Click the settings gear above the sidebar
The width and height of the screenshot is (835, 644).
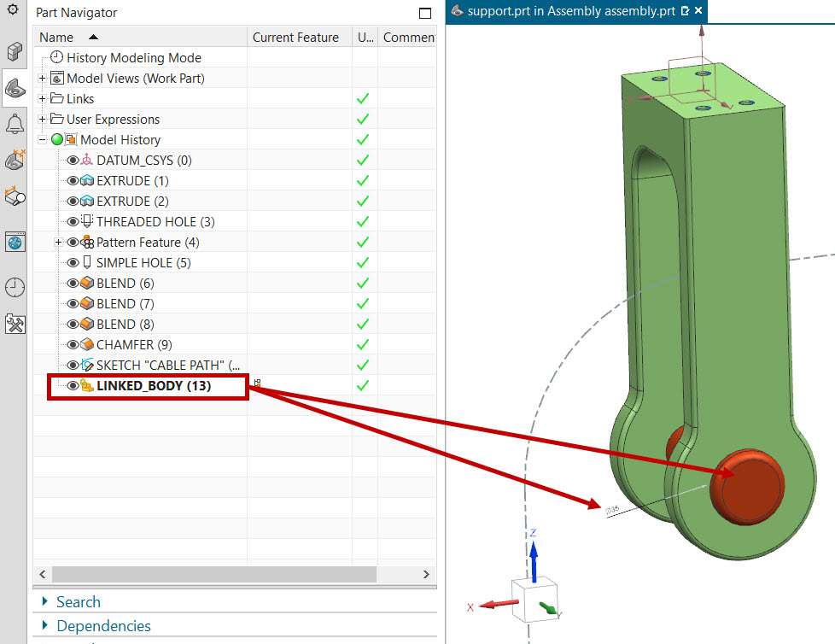[12, 10]
